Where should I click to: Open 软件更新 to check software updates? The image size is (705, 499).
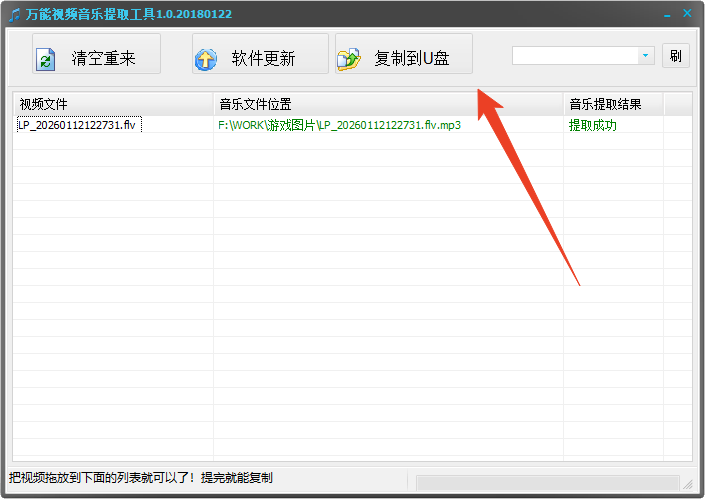point(260,55)
